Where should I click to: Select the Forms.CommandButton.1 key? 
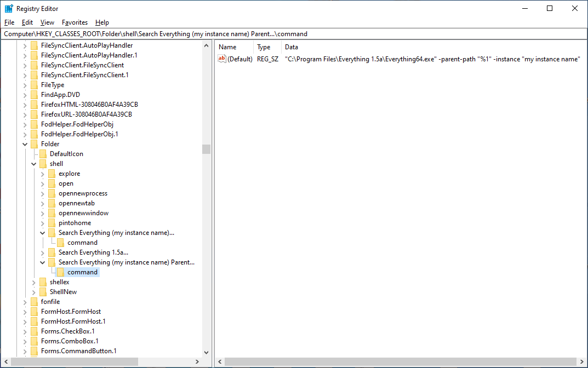[x=79, y=351]
